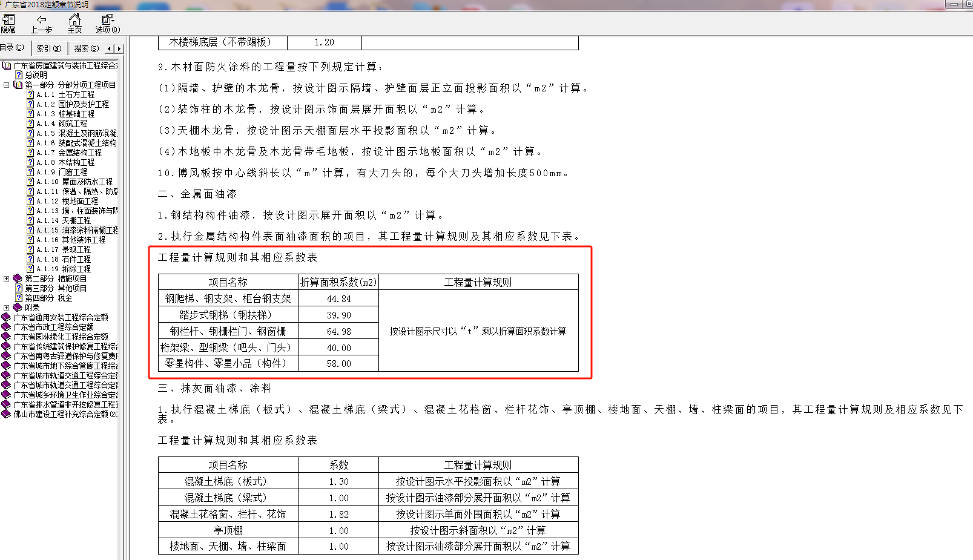Click the 64.98 coefficient cell

338,331
